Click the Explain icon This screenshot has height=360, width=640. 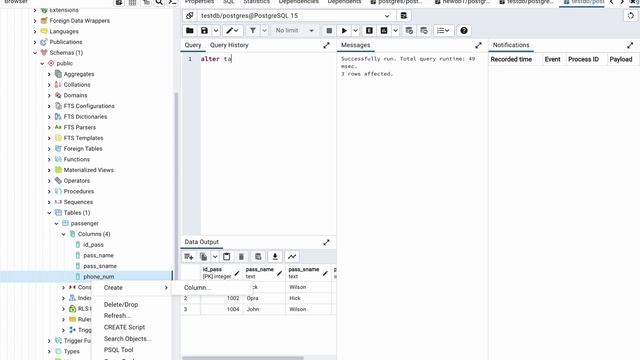(x=369, y=31)
